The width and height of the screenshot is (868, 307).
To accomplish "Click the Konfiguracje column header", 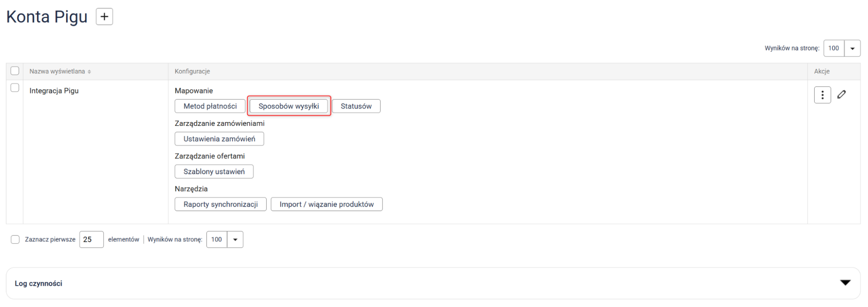I will click(x=192, y=72).
